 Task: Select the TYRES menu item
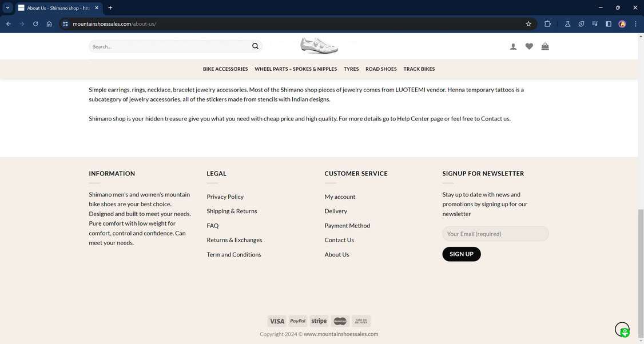pos(351,69)
